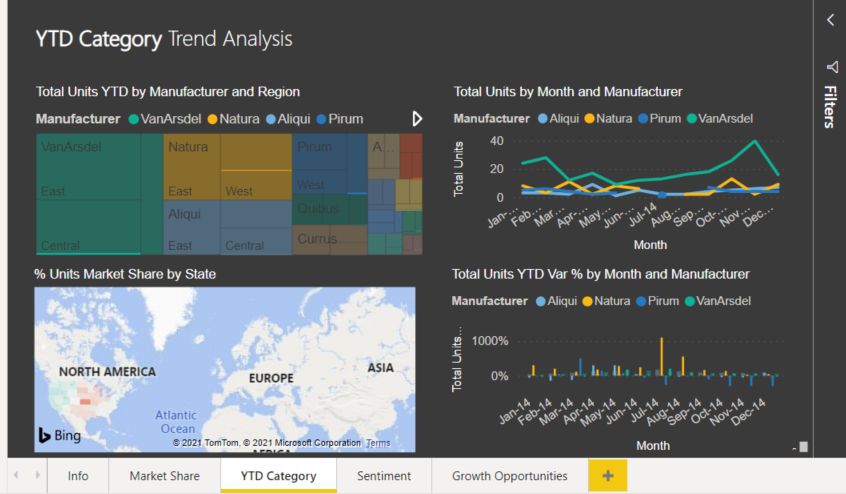The width and height of the screenshot is (846, 494).
Task: Select the YTD Category tab
Action: click(278, 476)
